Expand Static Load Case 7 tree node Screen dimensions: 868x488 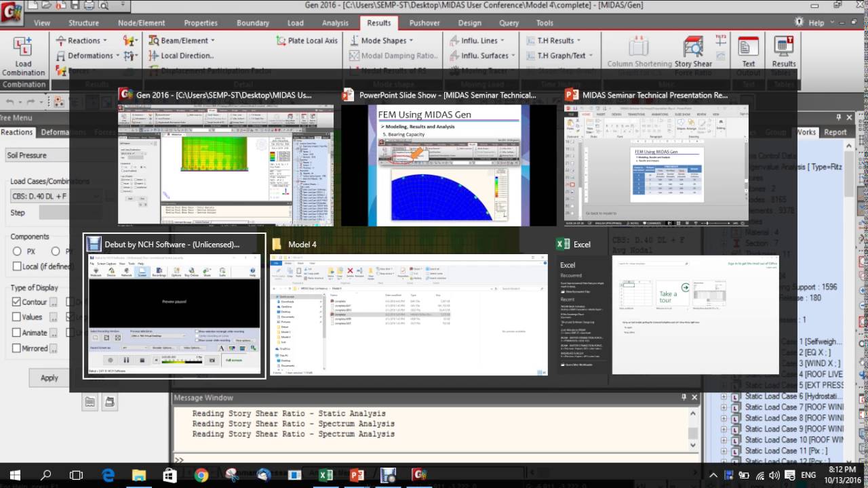724,407
